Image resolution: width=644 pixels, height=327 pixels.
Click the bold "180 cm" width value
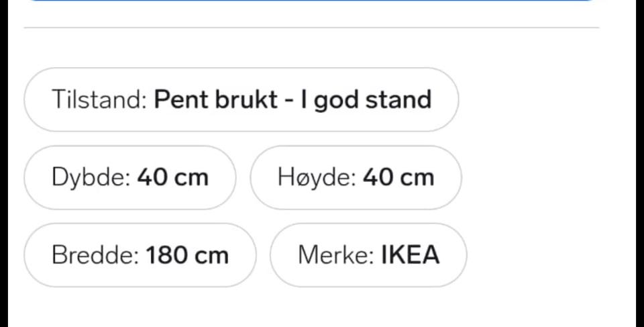pos(187,255)
